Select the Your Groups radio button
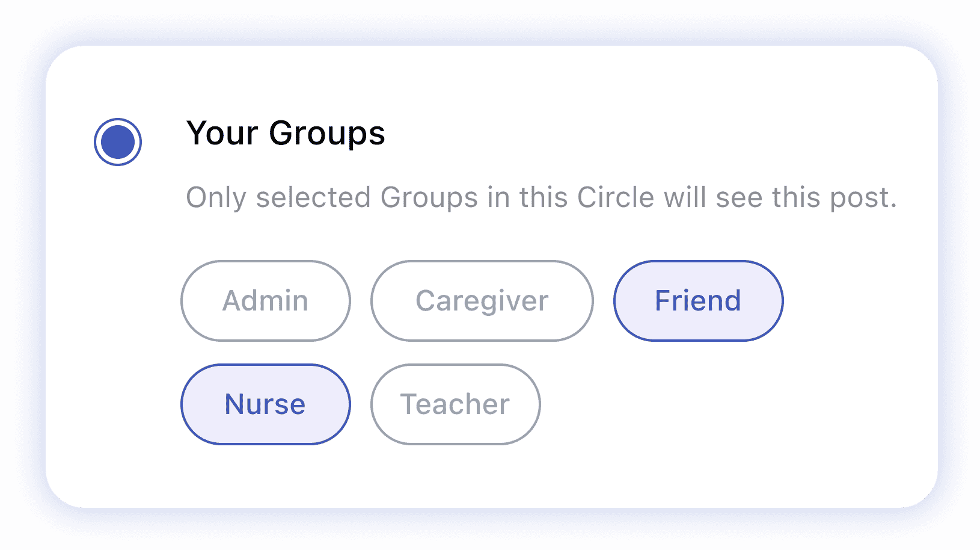The image size is (980, 550). (118, 142)
